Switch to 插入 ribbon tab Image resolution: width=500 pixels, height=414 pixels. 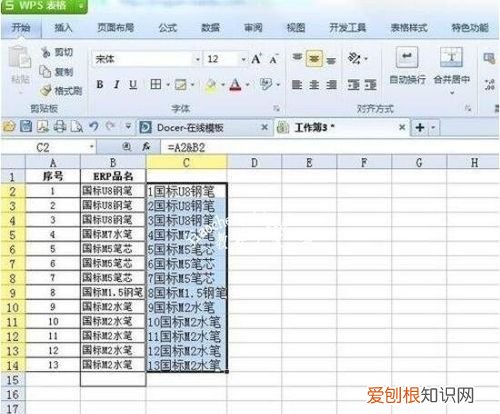coord(63,28)
